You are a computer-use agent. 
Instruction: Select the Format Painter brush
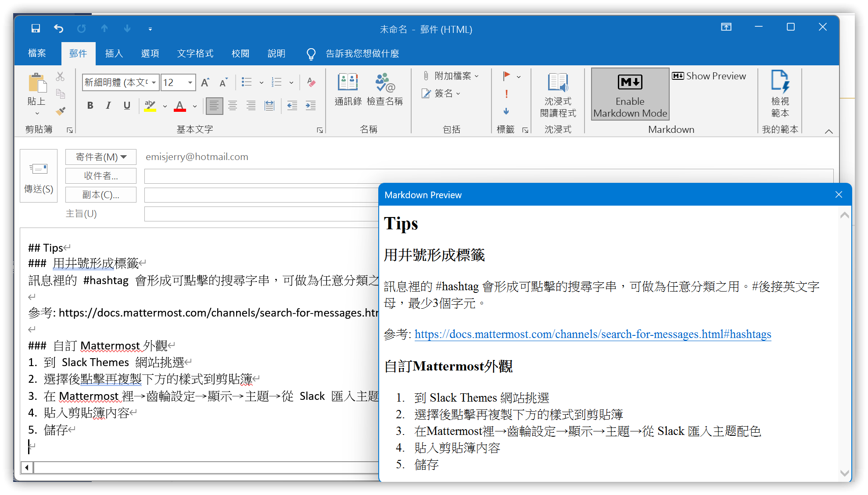coord(60,110)
